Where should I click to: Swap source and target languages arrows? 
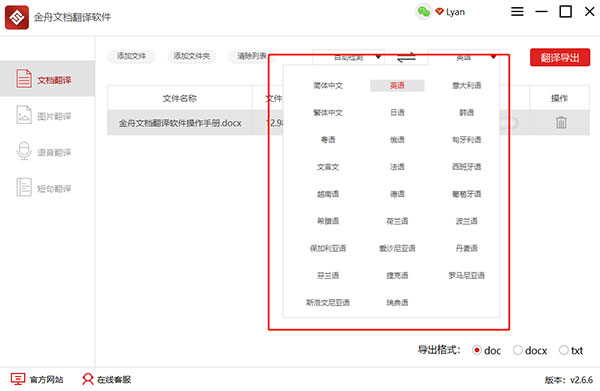point(406,57)
